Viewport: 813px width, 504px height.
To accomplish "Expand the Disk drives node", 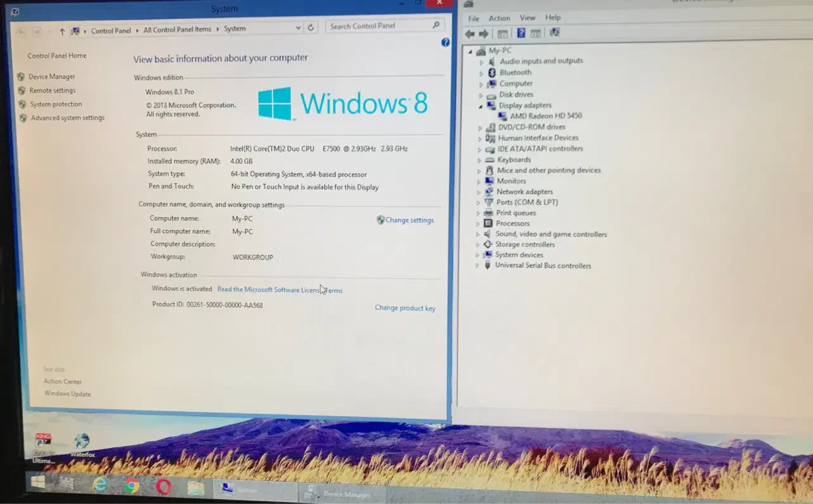I will 481,95.
